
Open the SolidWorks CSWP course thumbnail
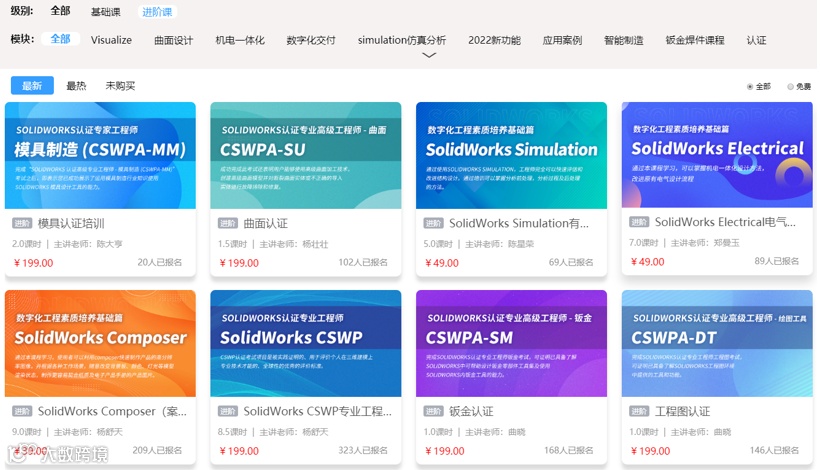coord(306,343)
